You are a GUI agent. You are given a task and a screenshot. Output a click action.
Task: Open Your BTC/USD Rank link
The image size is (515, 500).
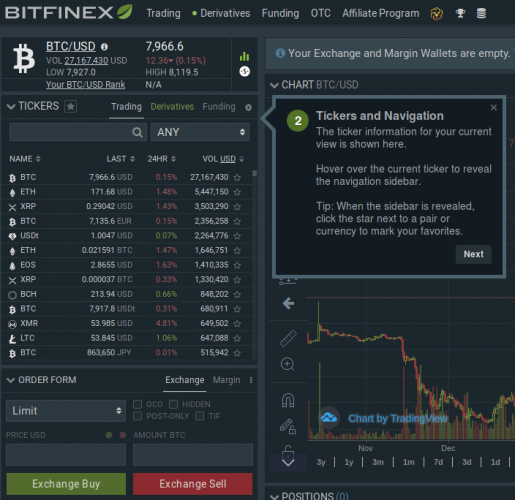[x=85, y=85]
